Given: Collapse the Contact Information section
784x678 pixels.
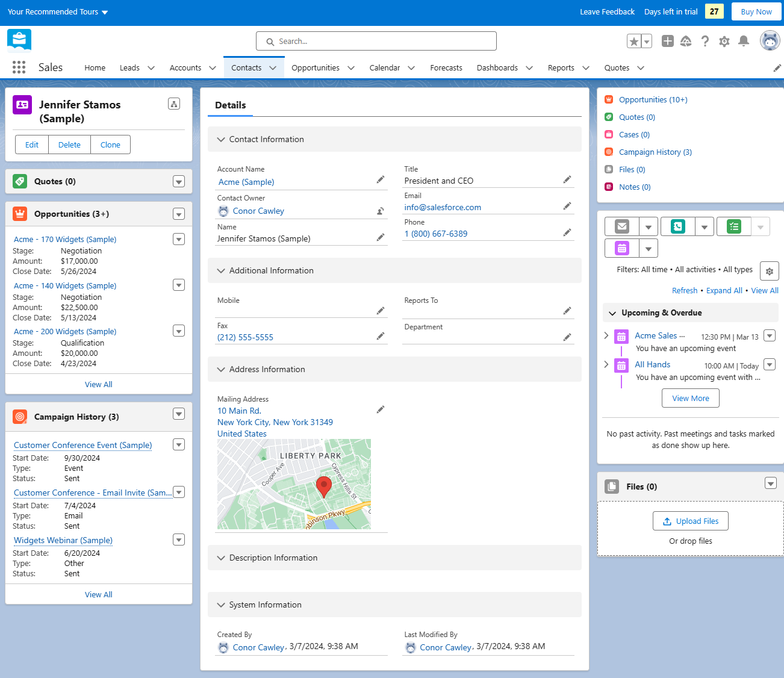Looking at the screenshot, I should 221,139.
